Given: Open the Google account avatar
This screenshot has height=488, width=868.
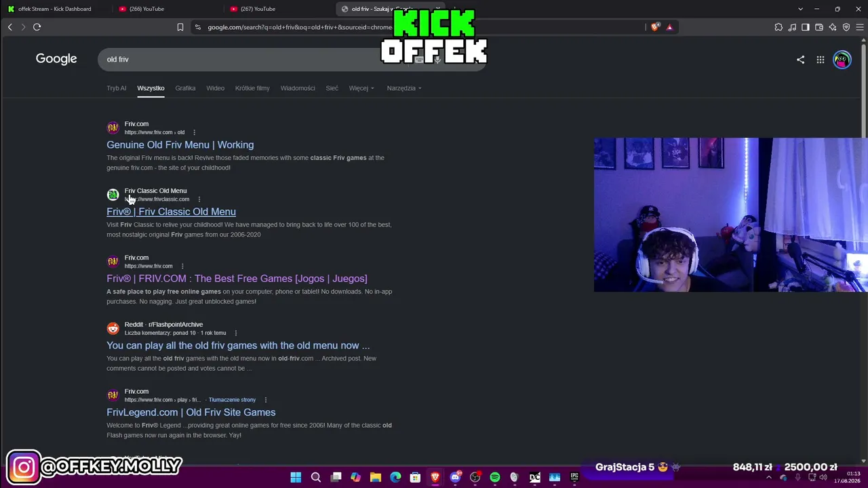Looking at the screenshot, I should pyautogui.click(x=842, y=60).
